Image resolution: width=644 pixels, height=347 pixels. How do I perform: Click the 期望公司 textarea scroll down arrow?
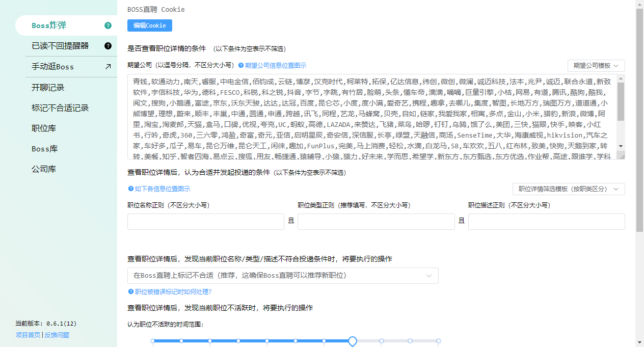click(x=621, y=146)
